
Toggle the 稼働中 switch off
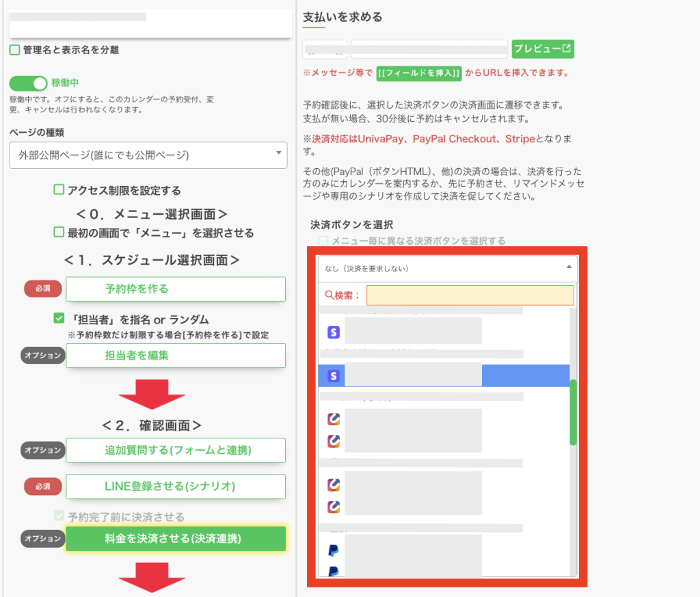[28, 83]
